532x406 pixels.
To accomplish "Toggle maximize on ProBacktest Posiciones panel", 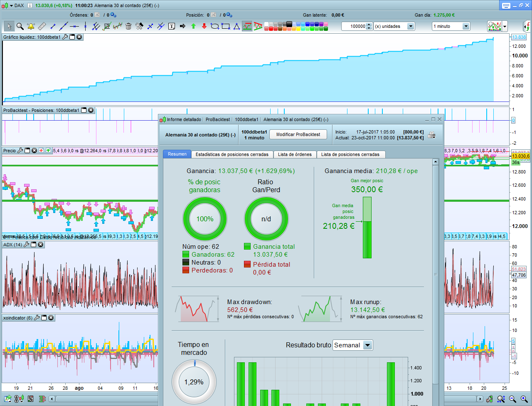I will click(84, 110).
